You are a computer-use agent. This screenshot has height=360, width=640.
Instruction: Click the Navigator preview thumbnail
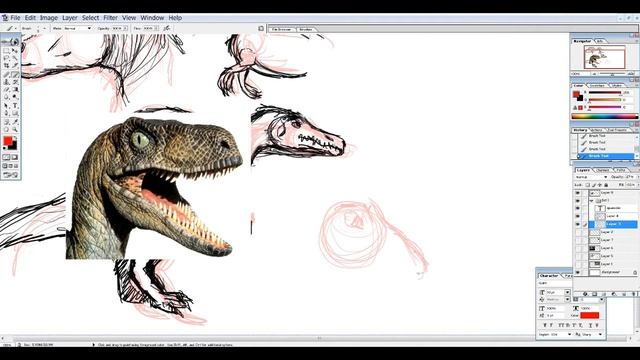pos(604,57)
